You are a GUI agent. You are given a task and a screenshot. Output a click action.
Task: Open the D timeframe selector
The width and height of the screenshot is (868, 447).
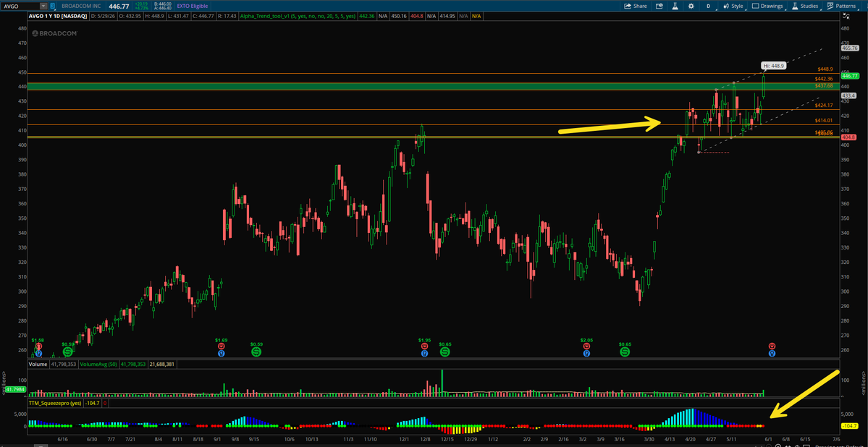(708, 6)
